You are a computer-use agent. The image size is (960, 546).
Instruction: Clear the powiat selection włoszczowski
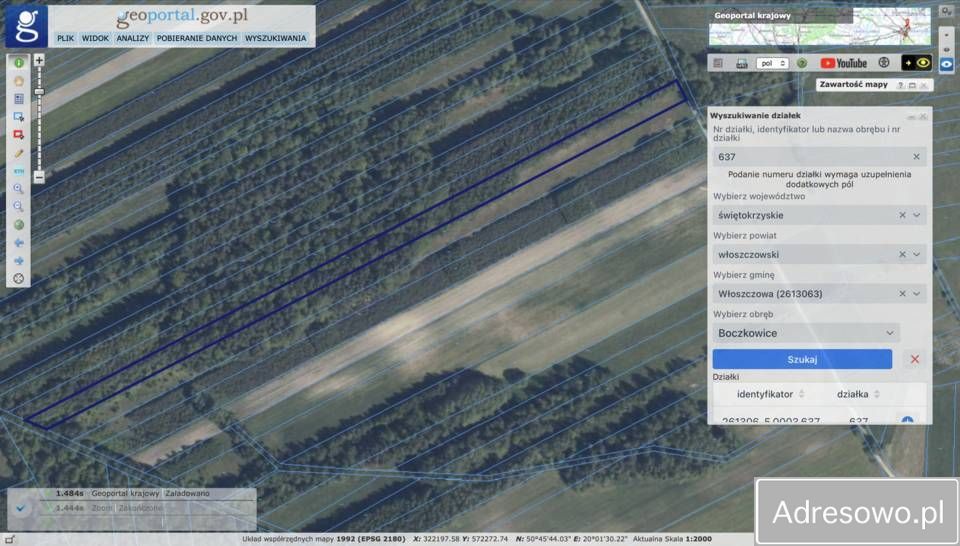click(x=902, y=255)
